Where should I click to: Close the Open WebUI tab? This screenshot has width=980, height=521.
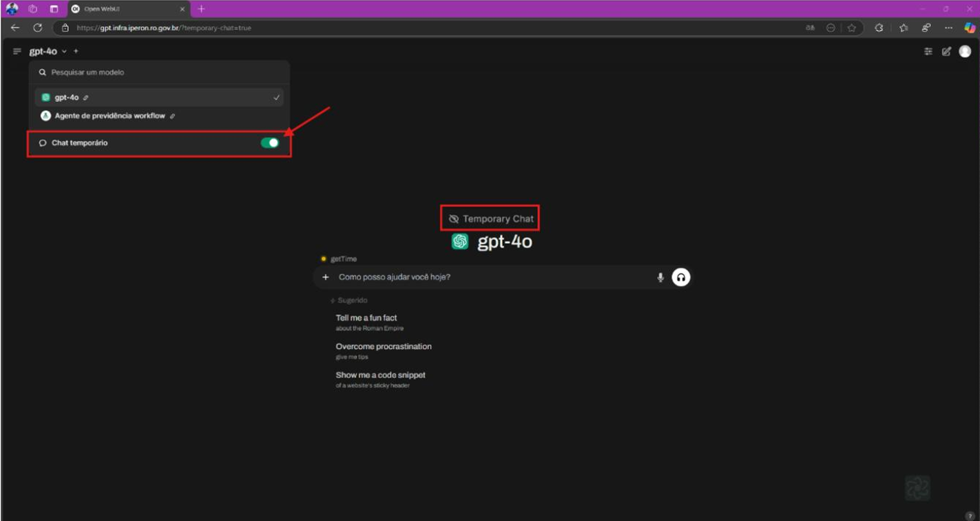(x=183, y=9)
